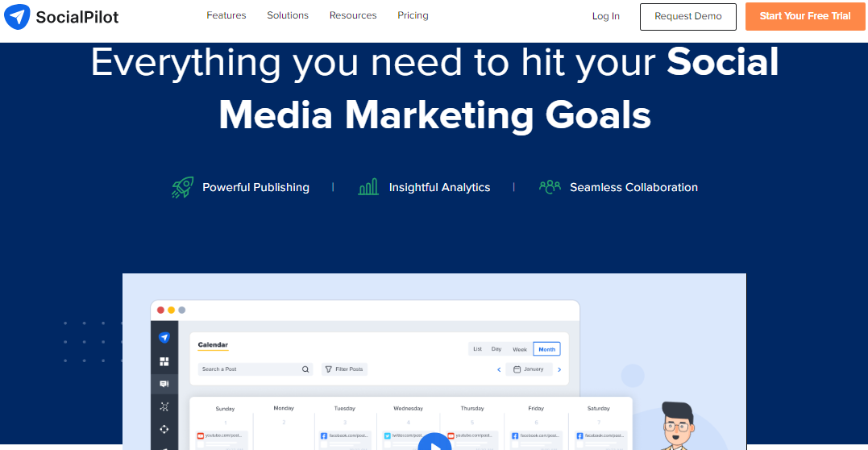Viewport: 868px width, 450px height.
Task: Go to the next month with right chevron
Action: [559, 369]
